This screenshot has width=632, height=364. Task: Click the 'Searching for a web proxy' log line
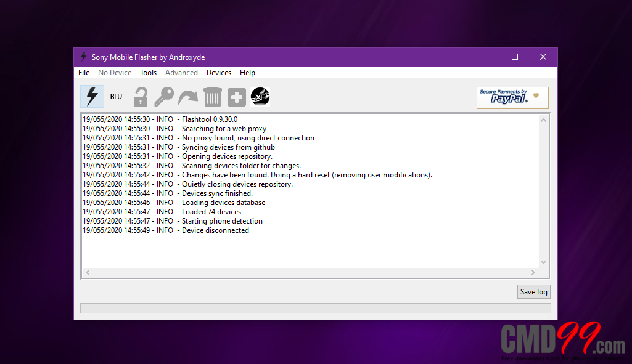174,129
